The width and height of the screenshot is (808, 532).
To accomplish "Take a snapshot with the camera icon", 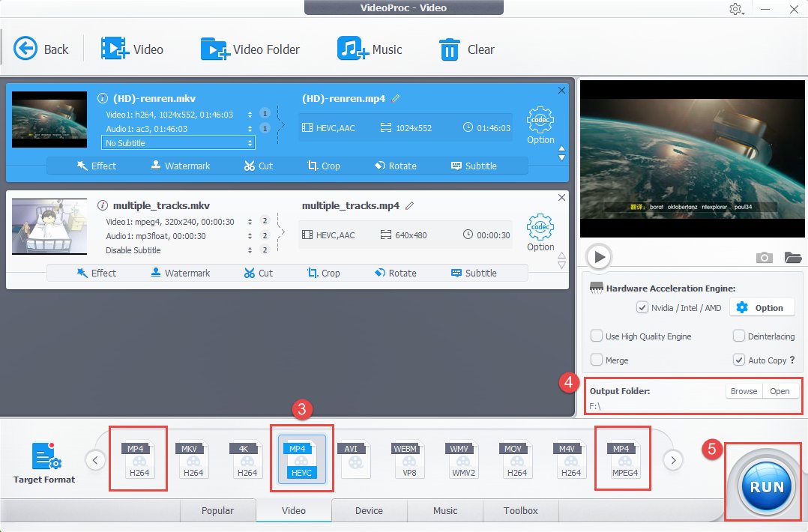I will click(x=765, y=257).
